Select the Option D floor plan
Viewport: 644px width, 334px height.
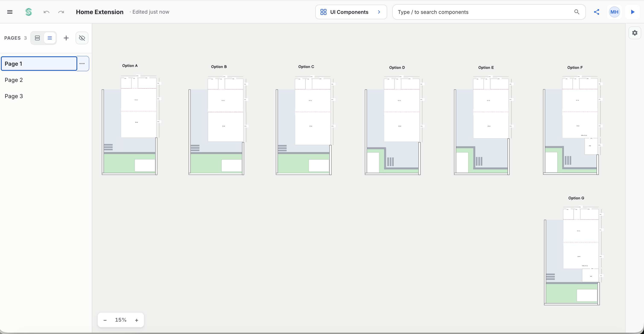click(x=395, y=125)
